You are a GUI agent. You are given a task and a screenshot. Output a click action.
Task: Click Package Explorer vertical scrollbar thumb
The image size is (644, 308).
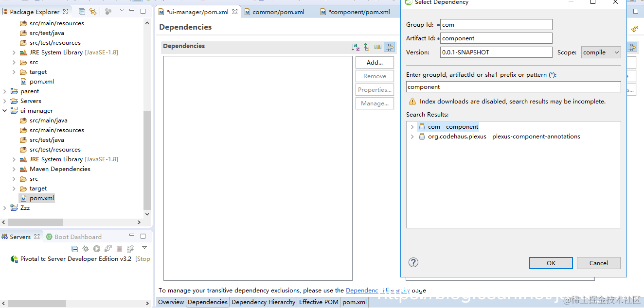147,160
